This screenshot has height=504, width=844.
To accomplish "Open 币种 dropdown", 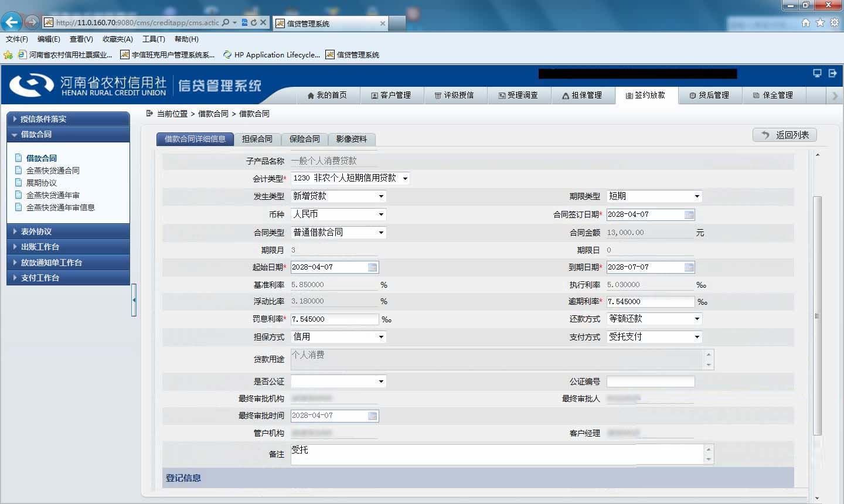I will tap(338, 214).
